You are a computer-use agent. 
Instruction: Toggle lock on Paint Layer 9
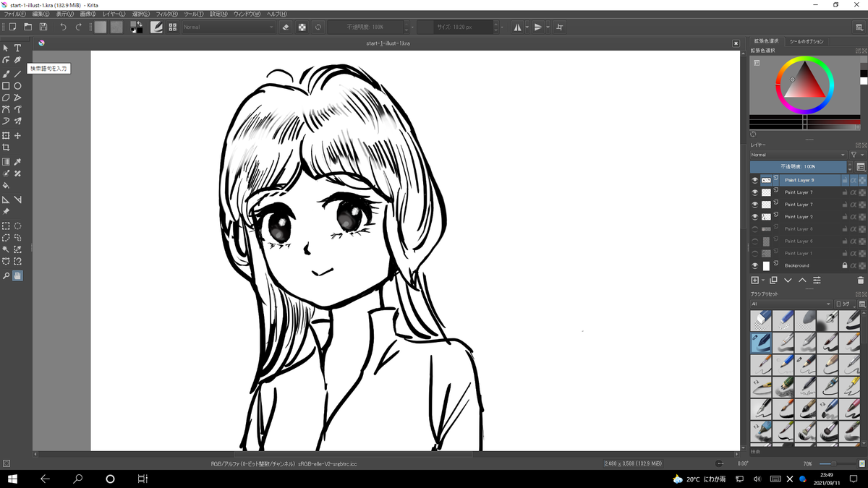[x=845, y=180]
